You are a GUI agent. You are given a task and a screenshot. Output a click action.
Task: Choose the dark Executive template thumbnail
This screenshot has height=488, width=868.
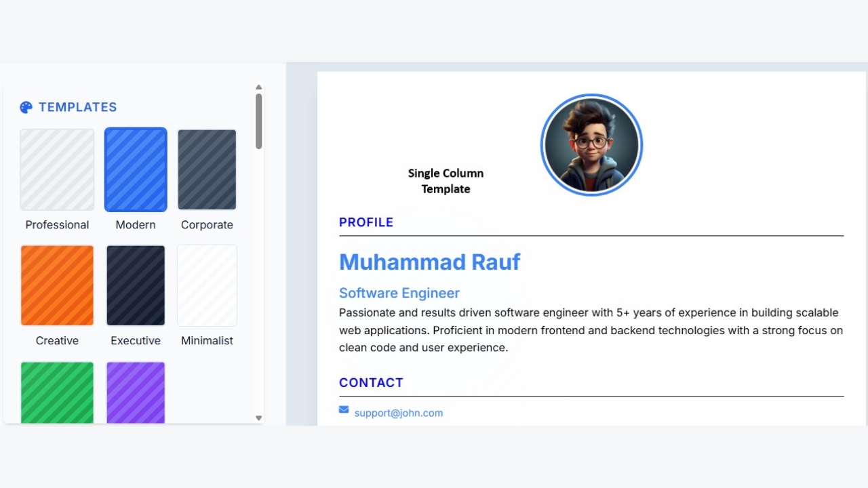pos(136,285)
